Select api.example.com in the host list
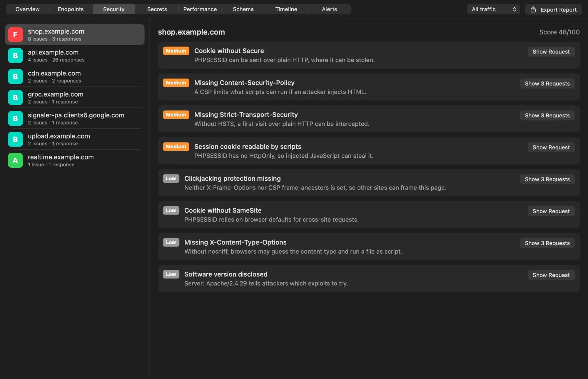This screenshot has height=379, width=588. 75,56
